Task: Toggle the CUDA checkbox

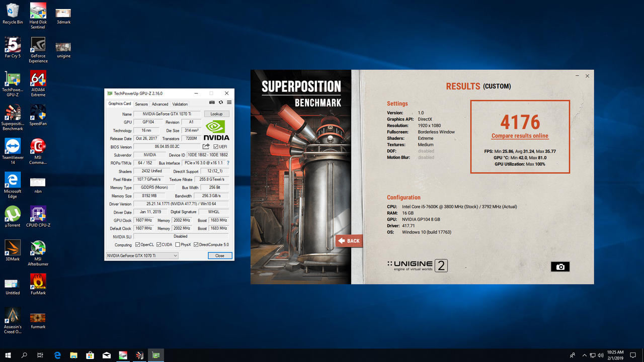Action: click(158, 245)
